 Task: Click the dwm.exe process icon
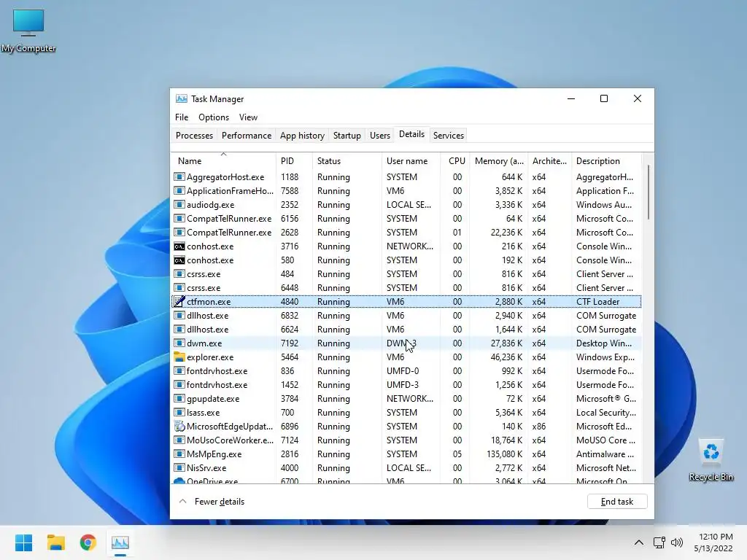pos(179,343)
